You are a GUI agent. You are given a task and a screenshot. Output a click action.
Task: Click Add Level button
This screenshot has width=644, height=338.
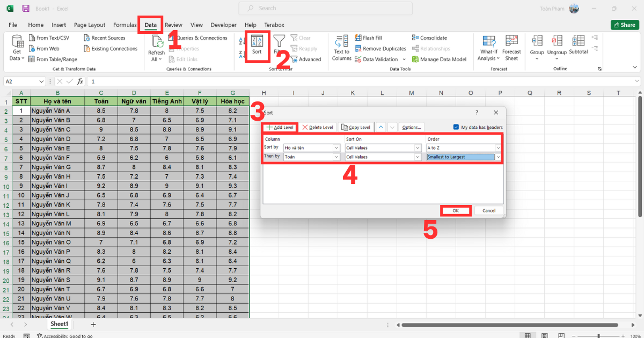[280, 127]
